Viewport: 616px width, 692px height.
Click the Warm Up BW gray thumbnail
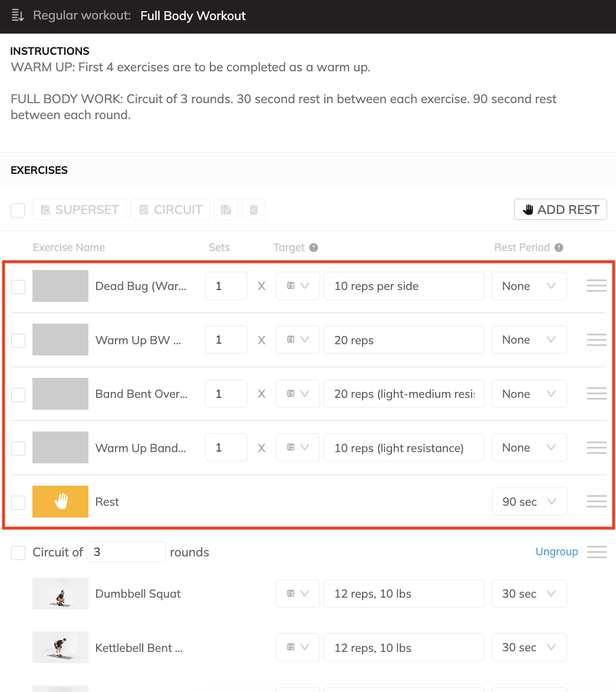61,340
